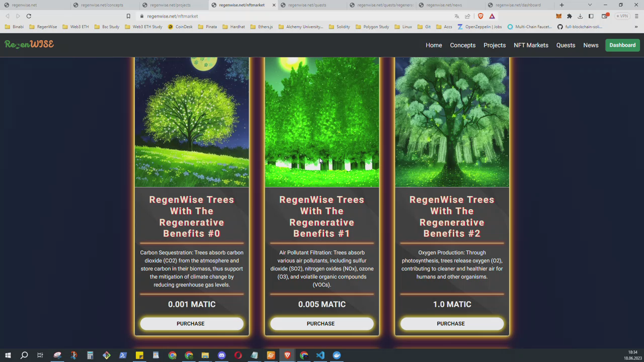The image size is (644, 362).
Task: Open Discord from the taskbar
Action: 221,355
